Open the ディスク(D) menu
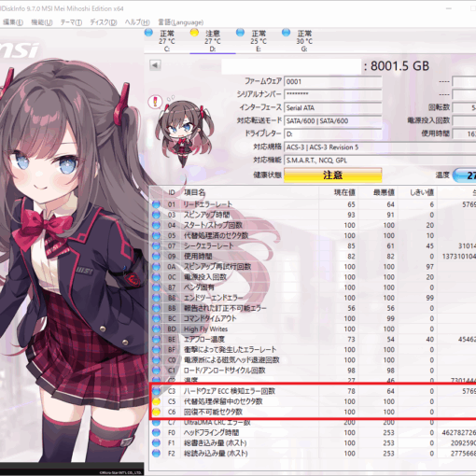This screenshot has height=476, width=476. pyautogui.click(x=104, y=22)
